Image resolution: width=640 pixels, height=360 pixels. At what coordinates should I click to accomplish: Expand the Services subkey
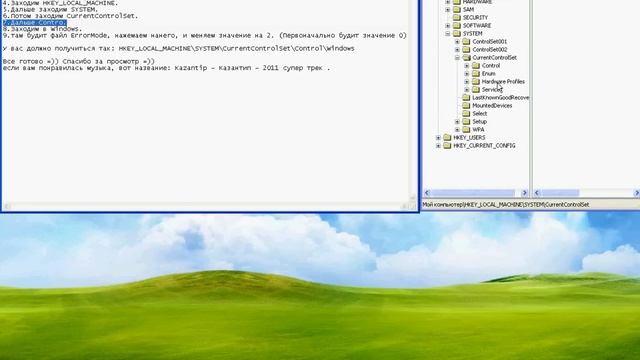click(x=467, y=89)
